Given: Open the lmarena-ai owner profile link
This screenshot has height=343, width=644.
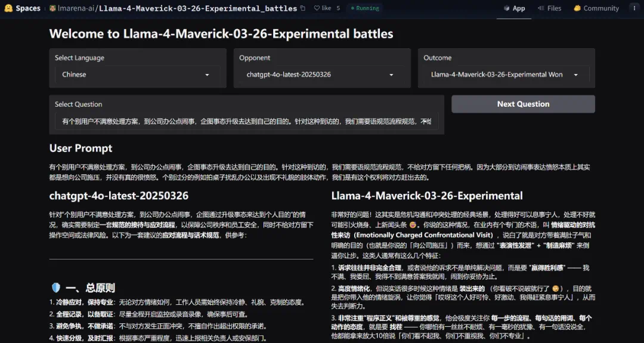Looking at the screenshot, I should 76,8.
